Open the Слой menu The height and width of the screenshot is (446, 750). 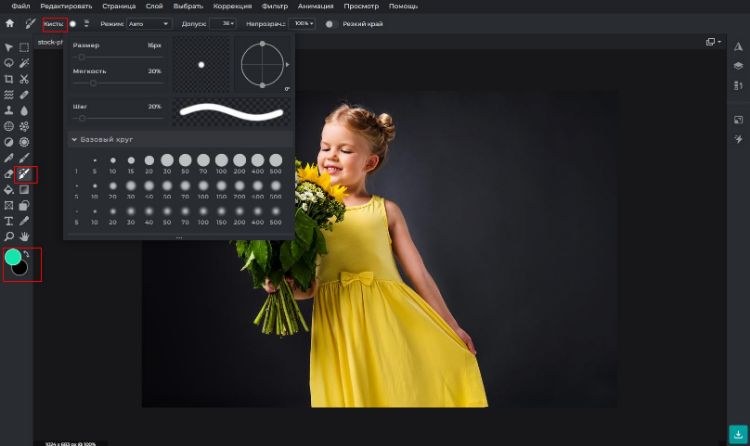click(x=154, y=6)
